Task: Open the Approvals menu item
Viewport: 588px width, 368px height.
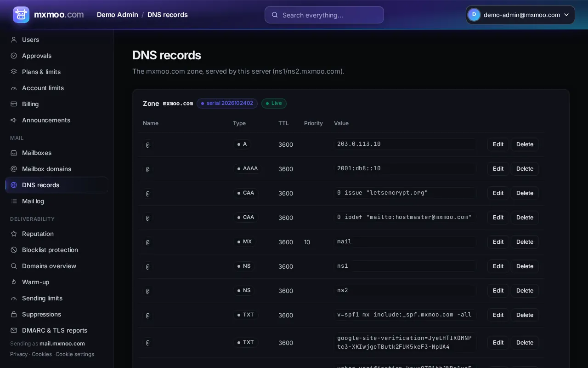Action: (57, 56)
